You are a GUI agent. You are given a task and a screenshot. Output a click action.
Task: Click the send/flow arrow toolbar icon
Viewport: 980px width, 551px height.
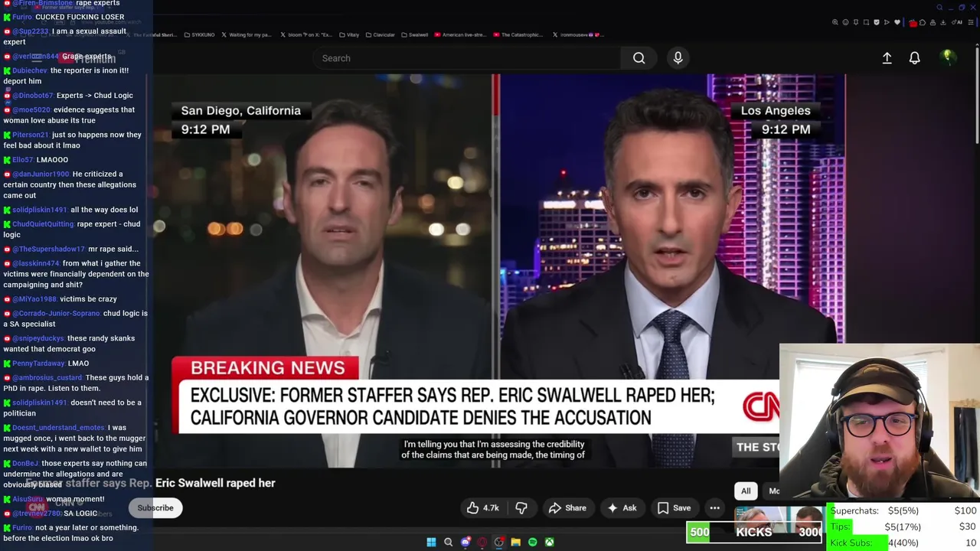click(x=887, y=22)
